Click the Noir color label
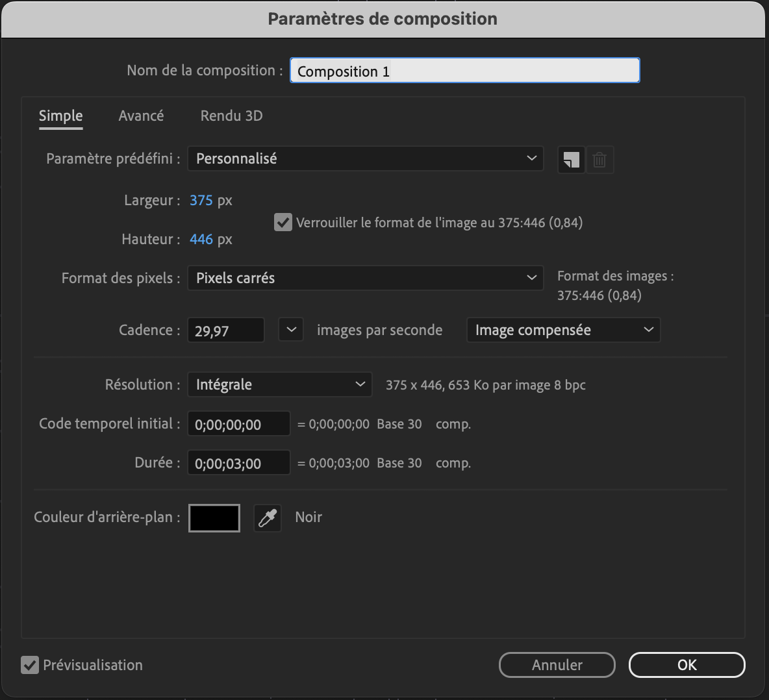Screen dimensions: 769x700 tap(309, 517)
